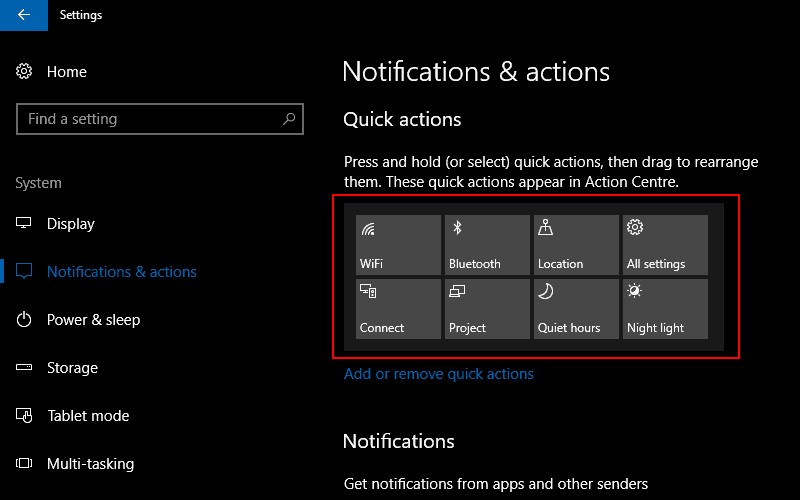Select the All settings quick action tile
The height and width of the screenshot is (500, 800).
665,245
